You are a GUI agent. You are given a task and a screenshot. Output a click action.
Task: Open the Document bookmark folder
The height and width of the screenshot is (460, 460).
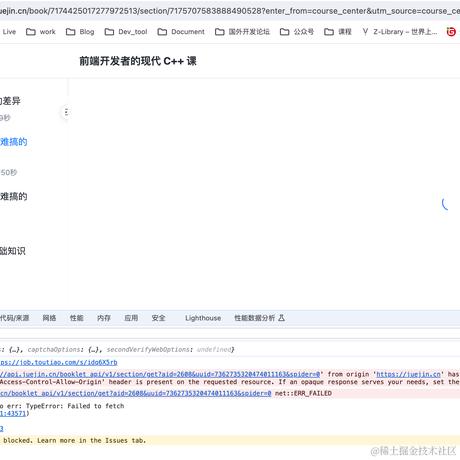[181, 32]
